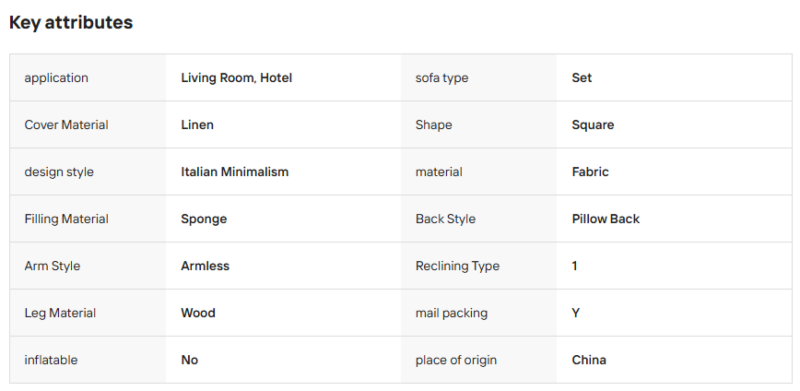Click the Filling Material label
This screenshot has height=391, width=800.
point(66,219)
